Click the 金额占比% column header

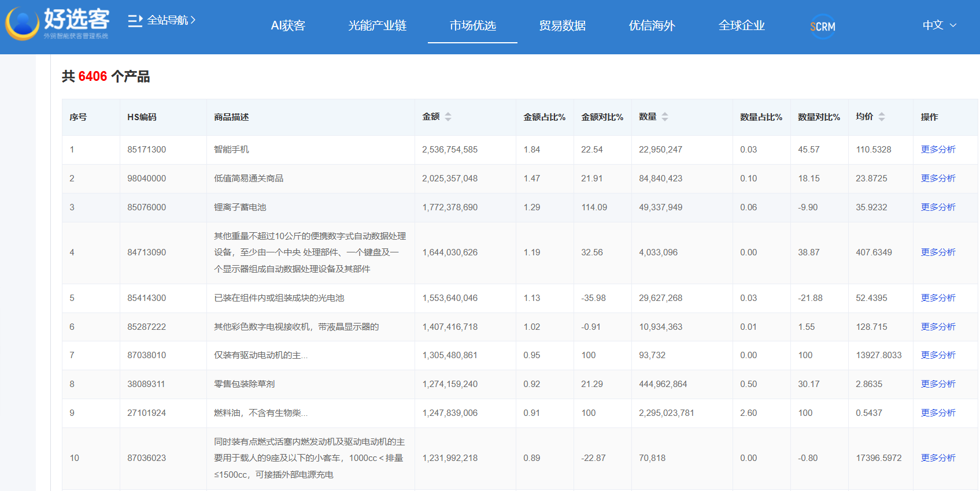(545, 117)
